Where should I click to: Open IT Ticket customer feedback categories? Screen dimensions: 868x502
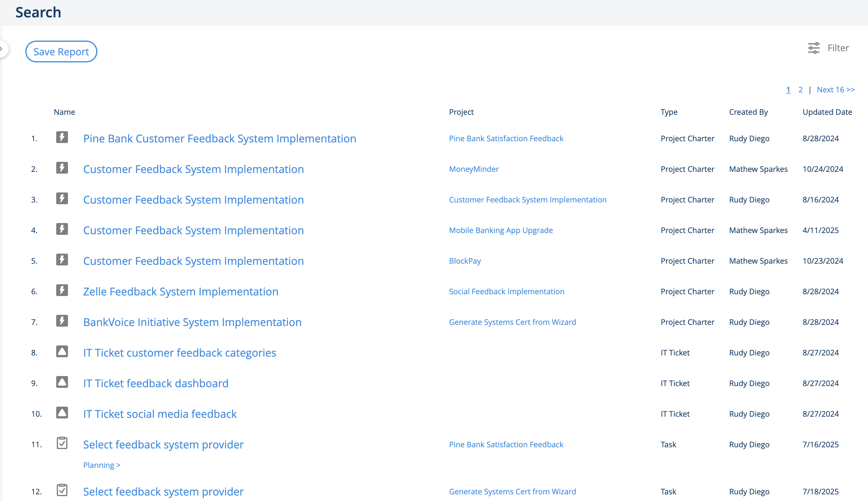(x=180, y=353)
